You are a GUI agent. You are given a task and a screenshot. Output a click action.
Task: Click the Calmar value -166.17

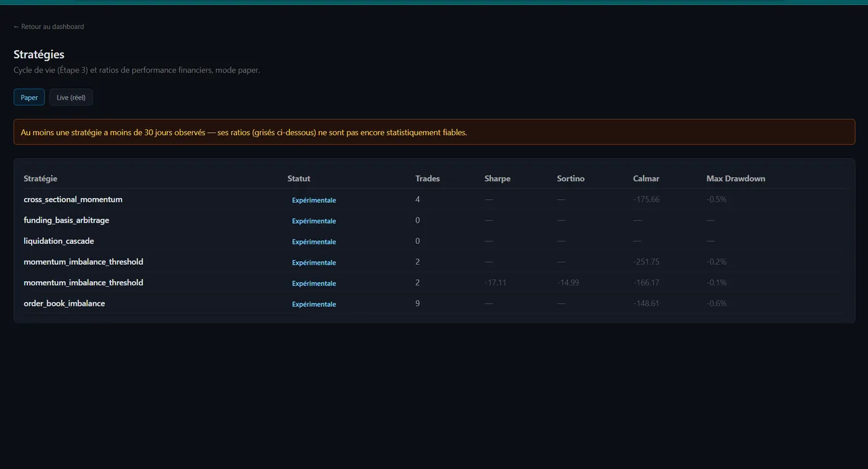point(646,283)
